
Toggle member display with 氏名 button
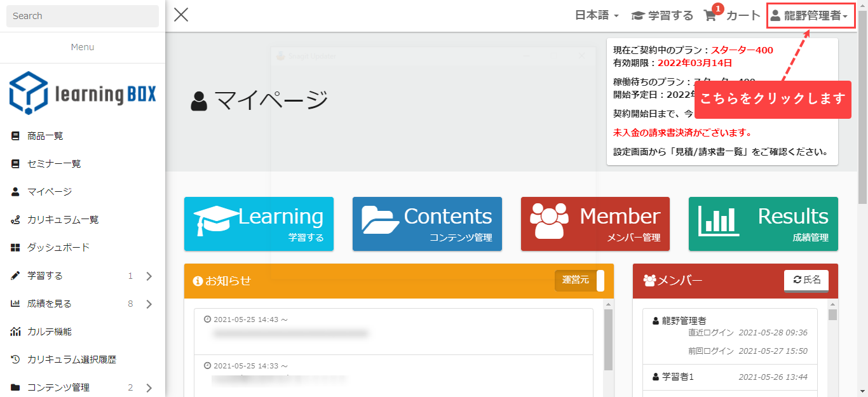coord(806,279)
